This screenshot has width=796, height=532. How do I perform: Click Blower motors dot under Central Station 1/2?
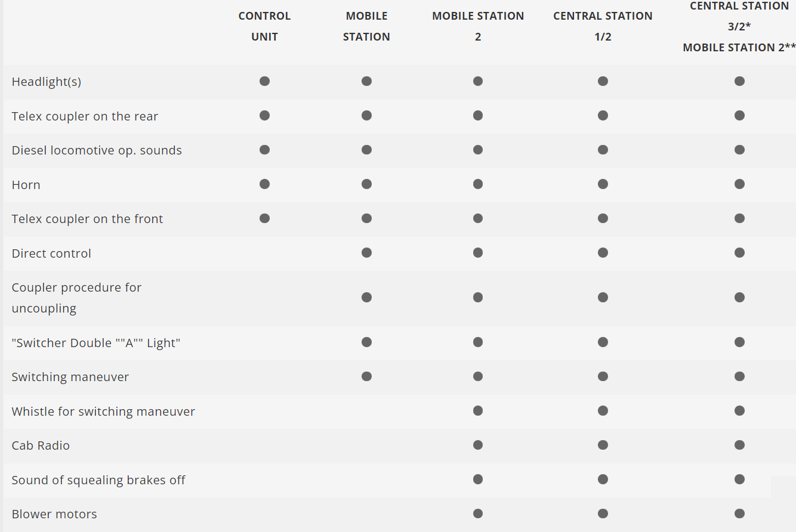603,514
